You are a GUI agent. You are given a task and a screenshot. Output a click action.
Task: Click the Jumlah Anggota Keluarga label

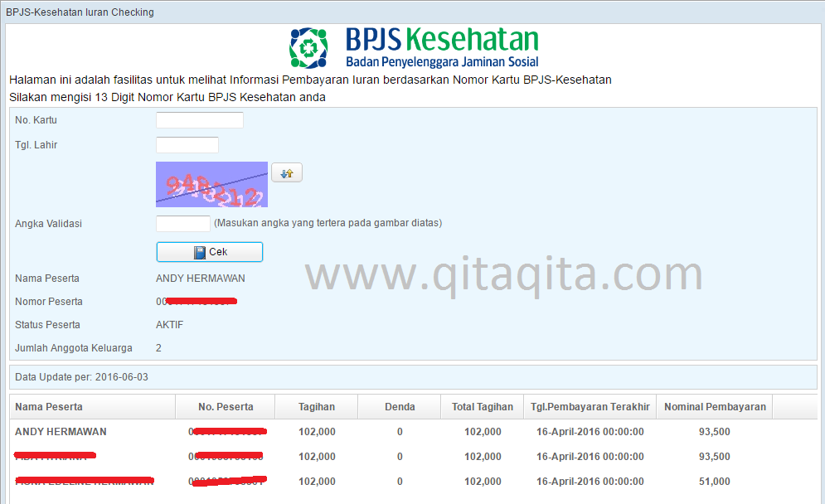pos(74,348)
